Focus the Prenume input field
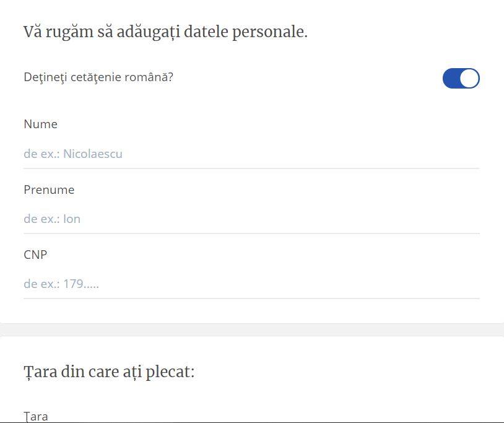The height and width of the screenshot is (423, 504). point(251,219)
